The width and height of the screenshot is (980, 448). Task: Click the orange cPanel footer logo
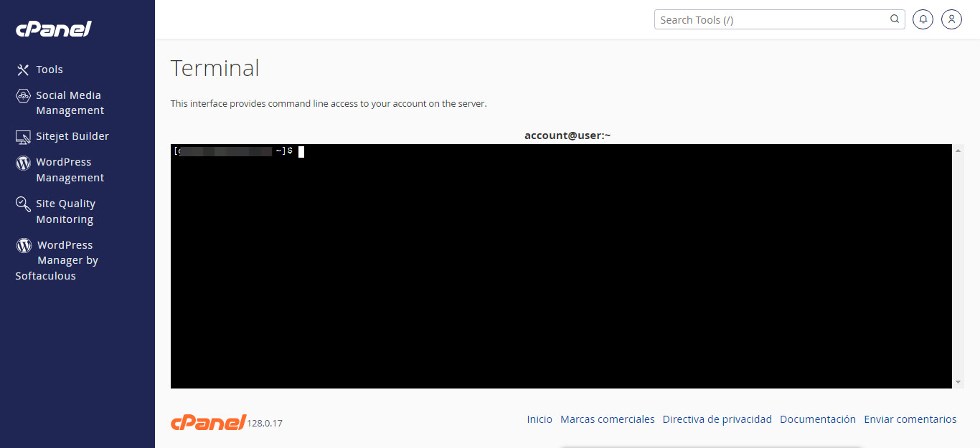[x=208, y=422]
